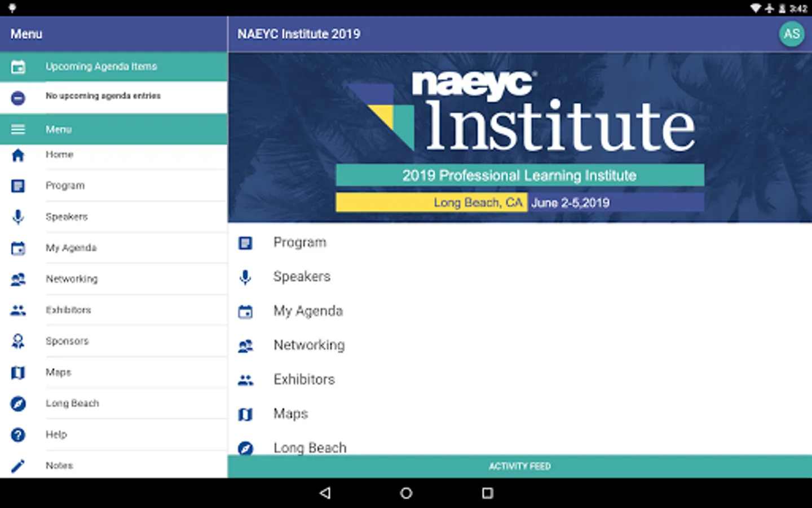Tap the hamburger Menu icon in sidebar
The image size is (812, 508).
coord(18,129)
